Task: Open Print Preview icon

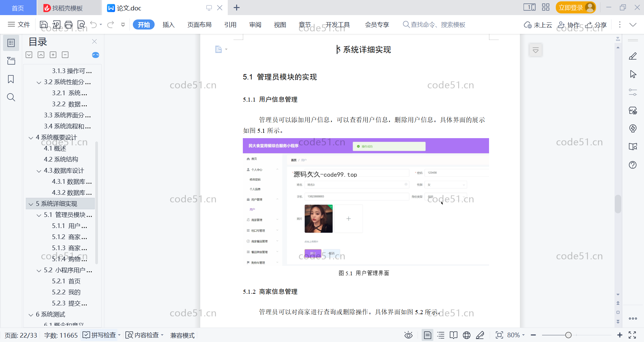Action: 81,24
